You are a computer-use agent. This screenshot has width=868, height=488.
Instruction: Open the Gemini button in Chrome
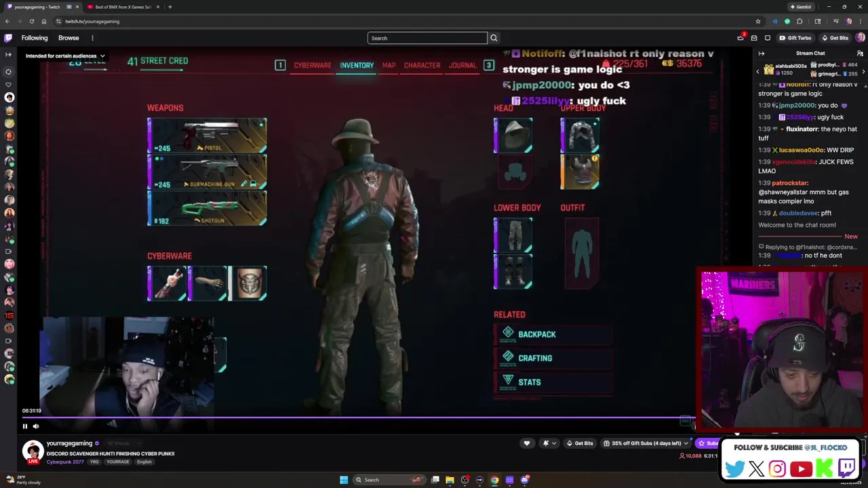[x=800, y=7]
